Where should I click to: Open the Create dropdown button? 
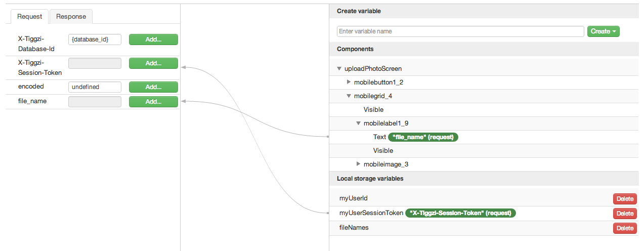603,31
